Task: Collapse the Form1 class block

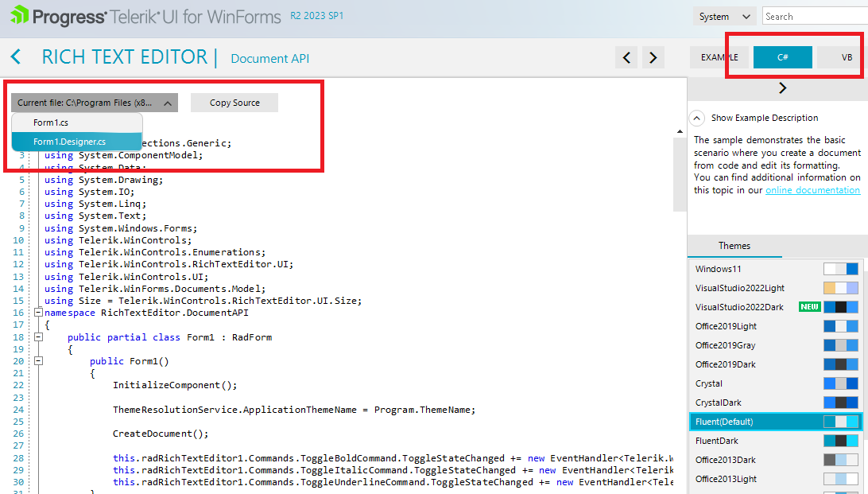Action: tap(38, 336)
